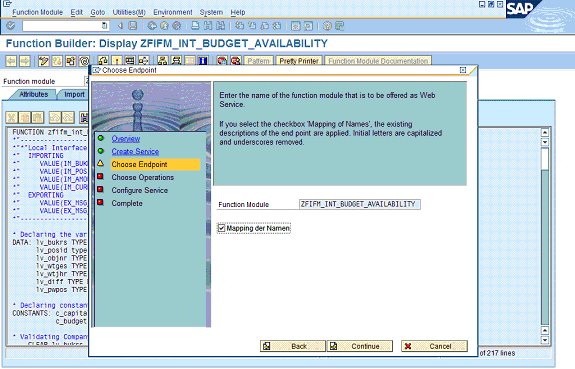The image size is (575, 369).
Task: Click the Set Breakpoint stop-sign icon
Action: pyautogui.click(x=222, y=61)
